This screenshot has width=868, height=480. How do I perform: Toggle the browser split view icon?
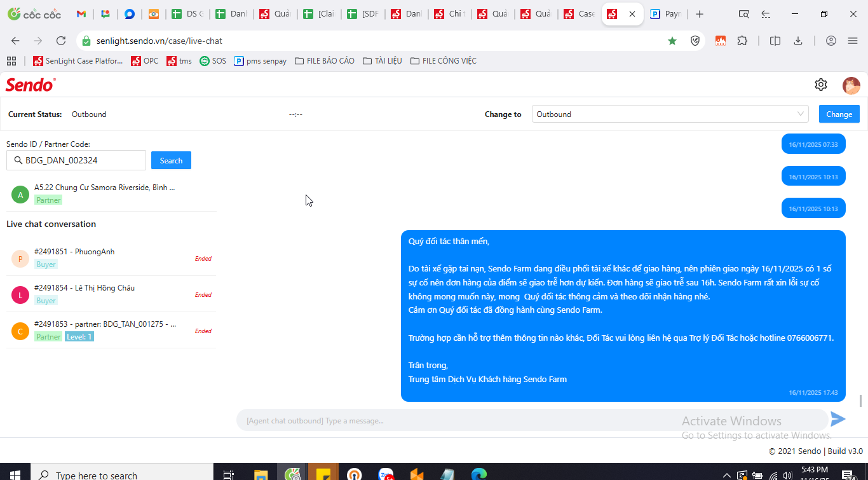coord(775,41)
